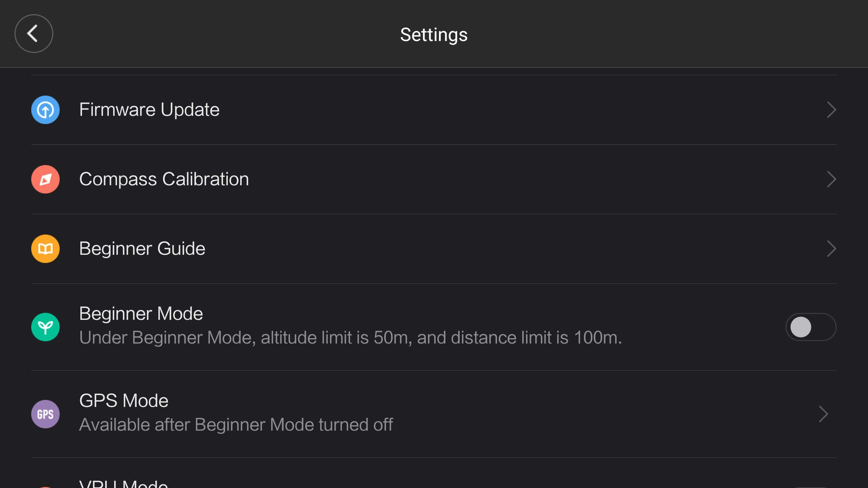Enable the Beginner Mode switch

click(811, 327)
